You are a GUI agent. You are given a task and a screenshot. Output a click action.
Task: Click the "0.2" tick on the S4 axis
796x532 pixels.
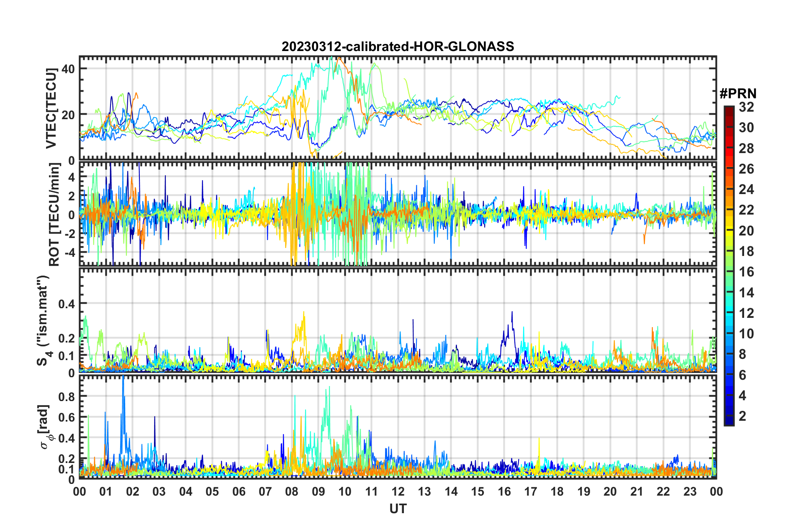point(67,338)
